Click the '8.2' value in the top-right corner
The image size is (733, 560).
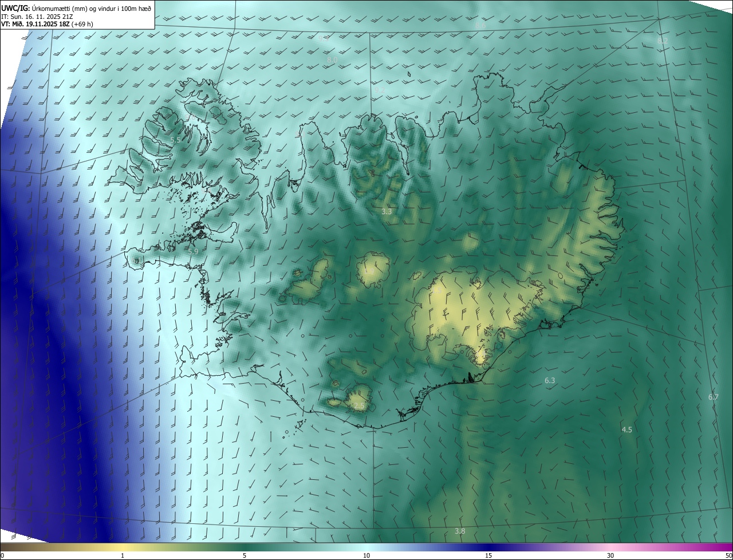(663, 41)
